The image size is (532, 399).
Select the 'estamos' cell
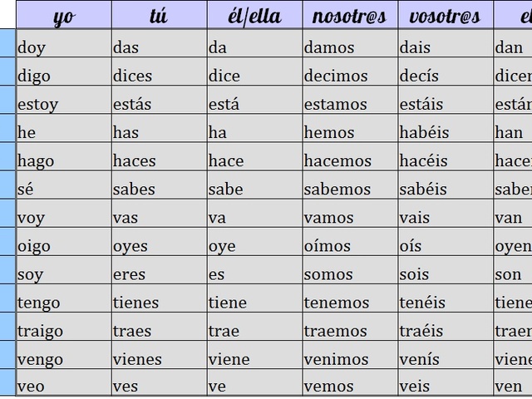351,100
